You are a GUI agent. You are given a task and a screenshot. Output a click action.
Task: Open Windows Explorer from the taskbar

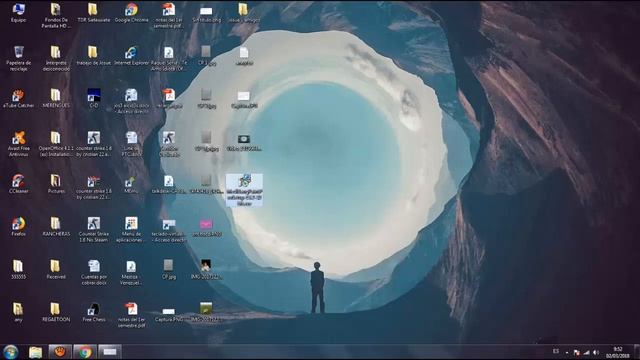click(x=36, y=352)
